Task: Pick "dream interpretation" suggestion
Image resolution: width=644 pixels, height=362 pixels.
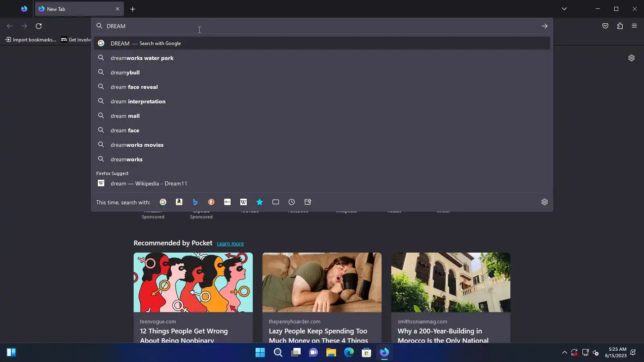Action: 322,101
